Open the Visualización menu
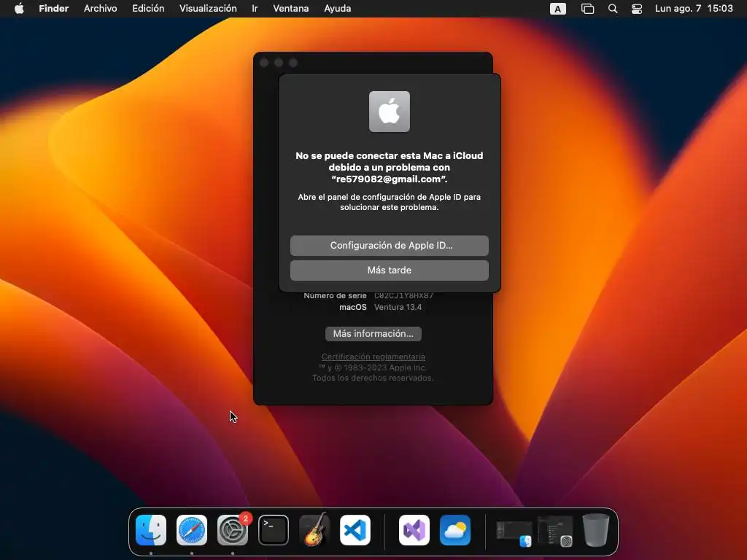Screen dimensions: 747x560 coord(208,9)
